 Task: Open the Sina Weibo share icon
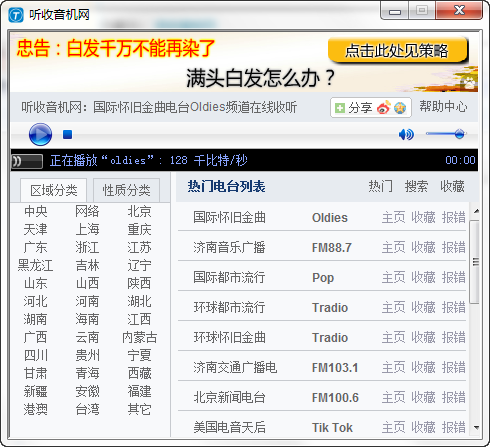[384, 108]
